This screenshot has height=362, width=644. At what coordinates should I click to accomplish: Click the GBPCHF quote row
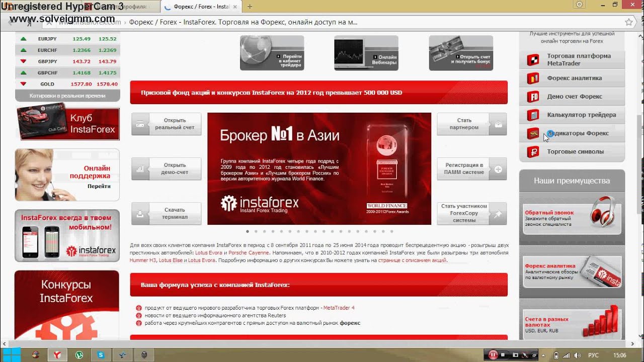[x=67, y=73]
